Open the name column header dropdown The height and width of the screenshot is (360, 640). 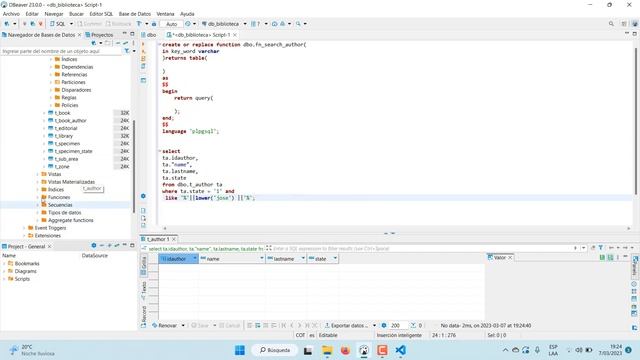[x=262, y=258]
